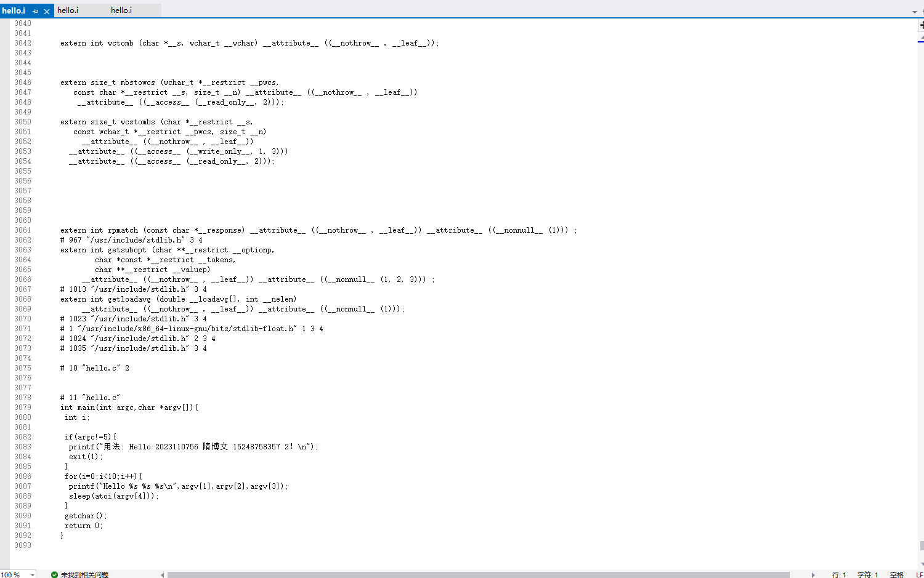Click the '__write_only__, 1, 3' attribute line
This screenshot has width=924, height=578.
[178, 151]
